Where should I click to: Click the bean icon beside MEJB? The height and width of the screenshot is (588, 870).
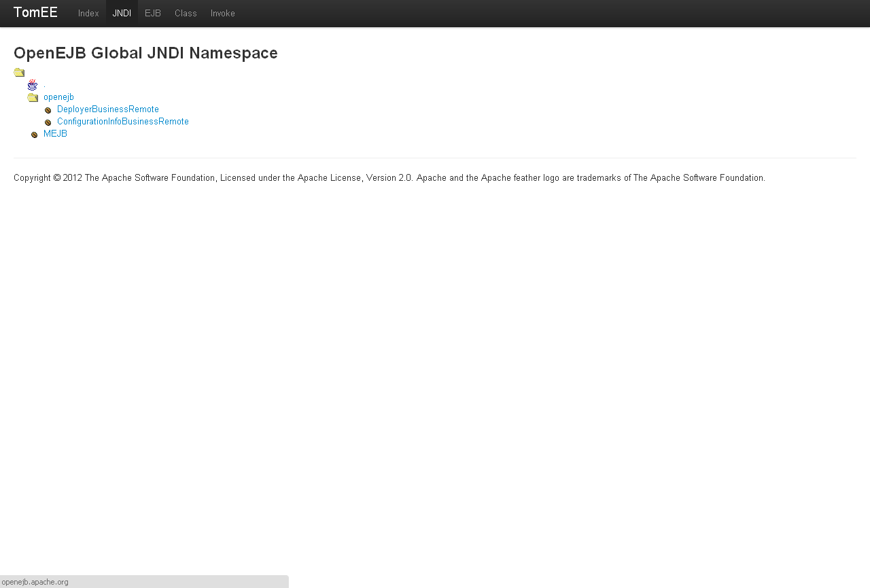click(x=34, y=135)
